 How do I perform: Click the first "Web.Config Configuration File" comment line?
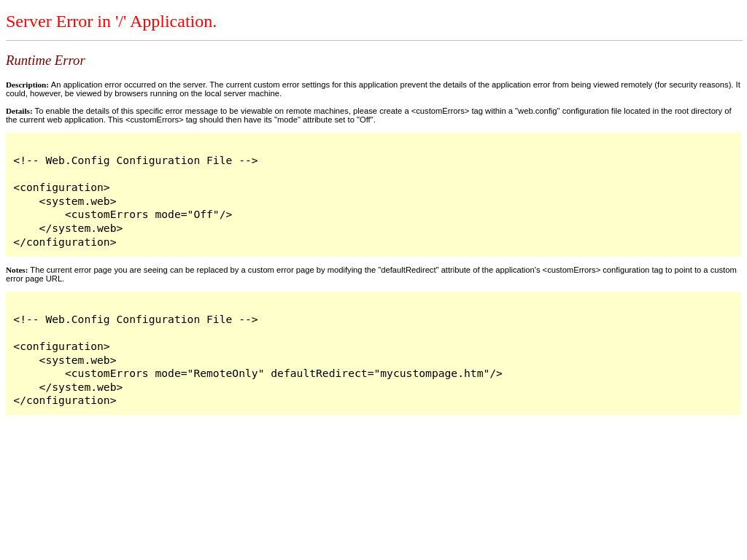click(x=136, y=160)
